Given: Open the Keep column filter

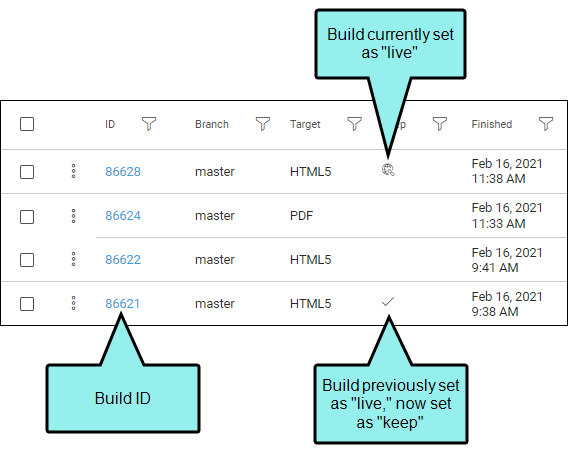Looking at the screenshot, I should [440, 123].
